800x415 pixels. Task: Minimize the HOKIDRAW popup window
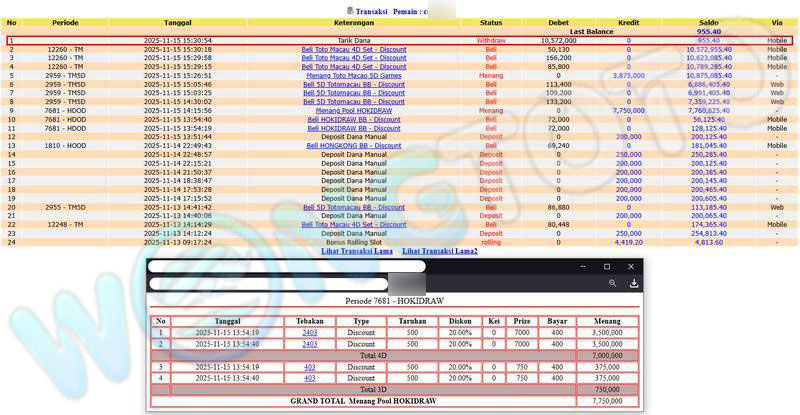click(x=582, y=267)
